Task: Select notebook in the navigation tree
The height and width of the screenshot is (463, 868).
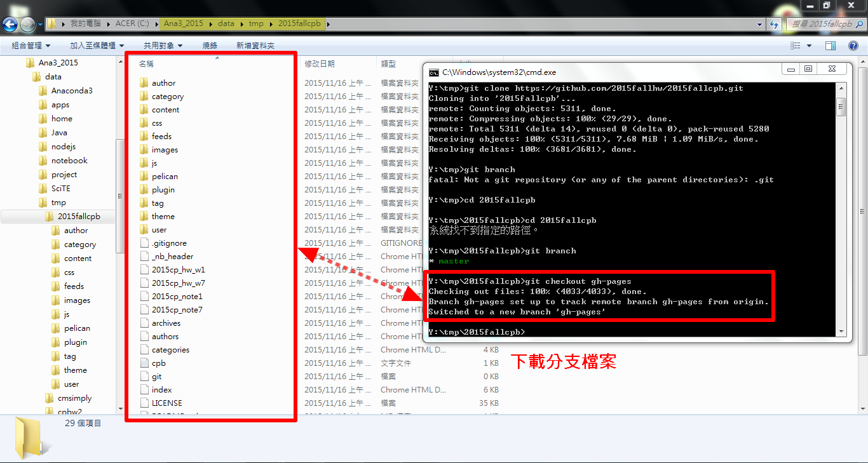Action: [69, 161]
